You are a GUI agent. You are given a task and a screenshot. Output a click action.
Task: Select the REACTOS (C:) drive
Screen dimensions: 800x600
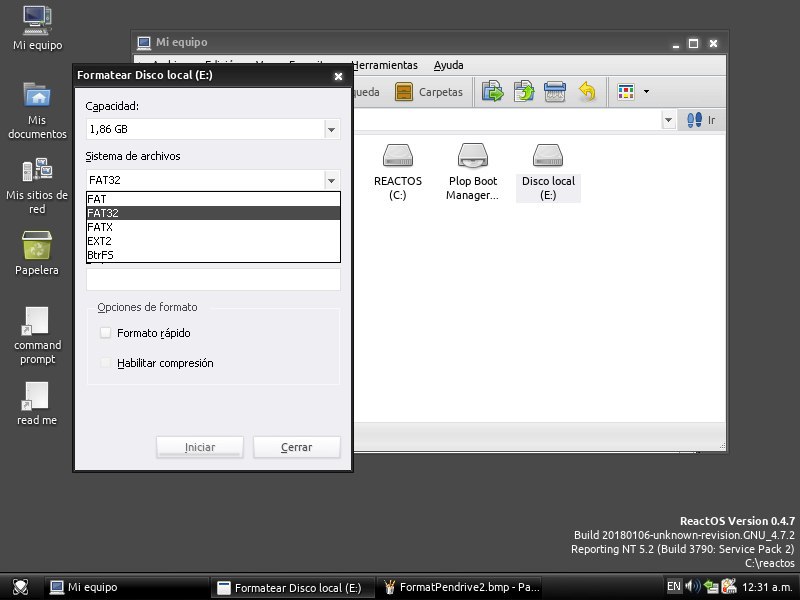pos(397,172)
